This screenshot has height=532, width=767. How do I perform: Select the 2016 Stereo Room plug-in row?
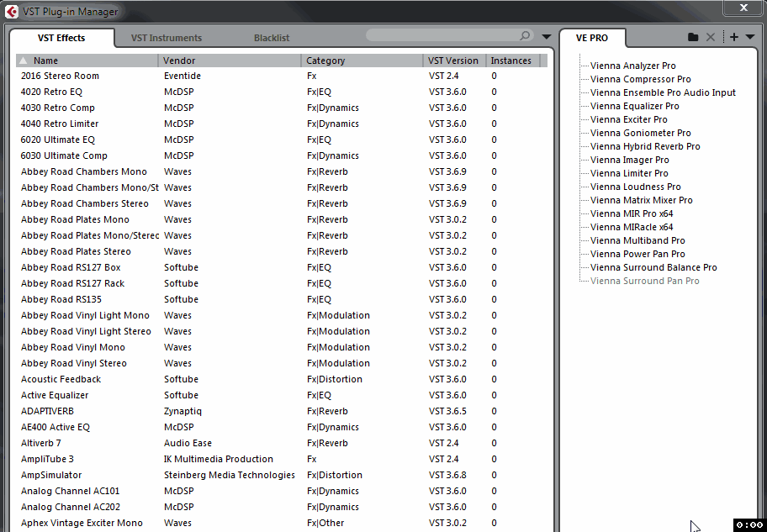pyautogui.click(x=281, y=76)
